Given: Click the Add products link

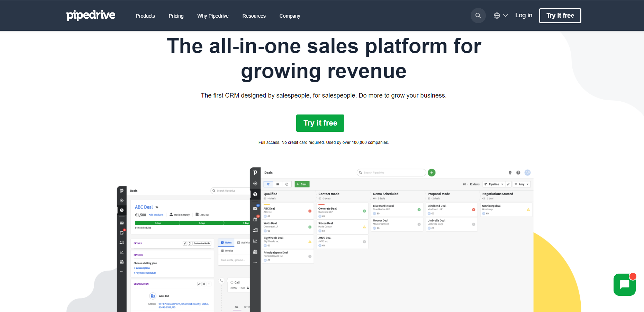Looking at the screenshot, I should 156,215.
